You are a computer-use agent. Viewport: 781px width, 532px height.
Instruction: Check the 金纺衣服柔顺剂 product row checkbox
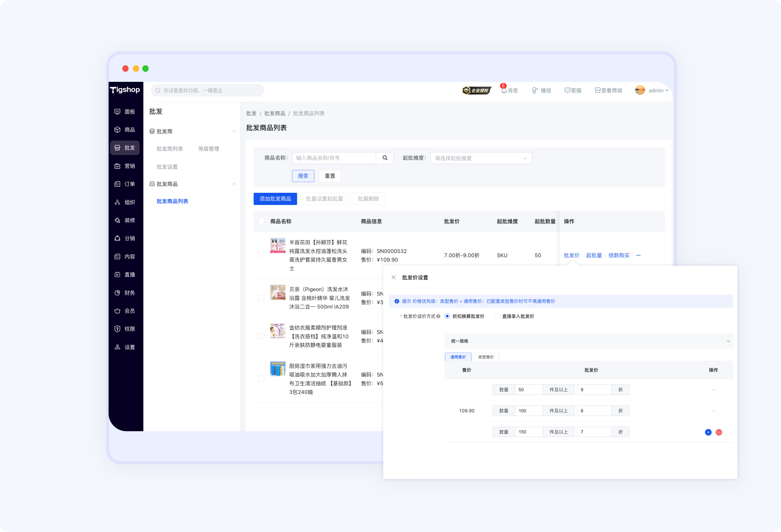click(x=261, y=336)
